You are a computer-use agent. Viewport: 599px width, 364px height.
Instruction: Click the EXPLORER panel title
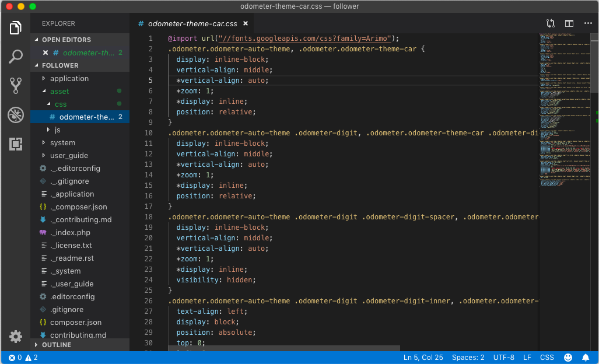pyautogui.click(x=58, y=23)
